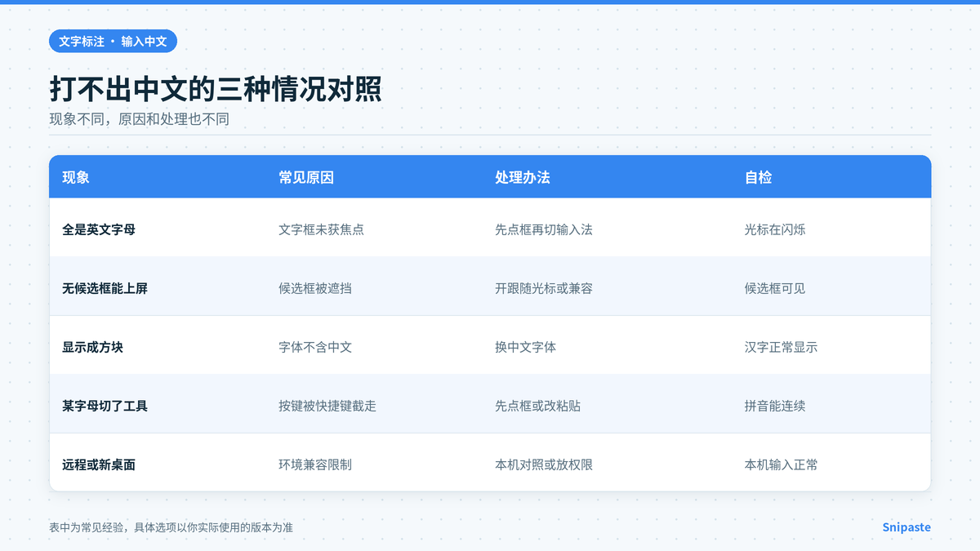Select the cell 本机对照或放权限
Viewport: 980px width, 551px height.
tap(544, 464)
